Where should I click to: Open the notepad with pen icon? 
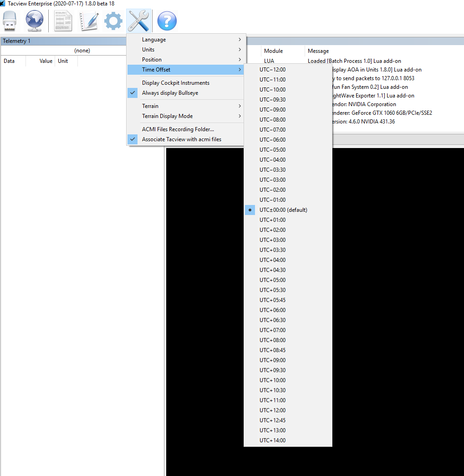click(89, 20)
